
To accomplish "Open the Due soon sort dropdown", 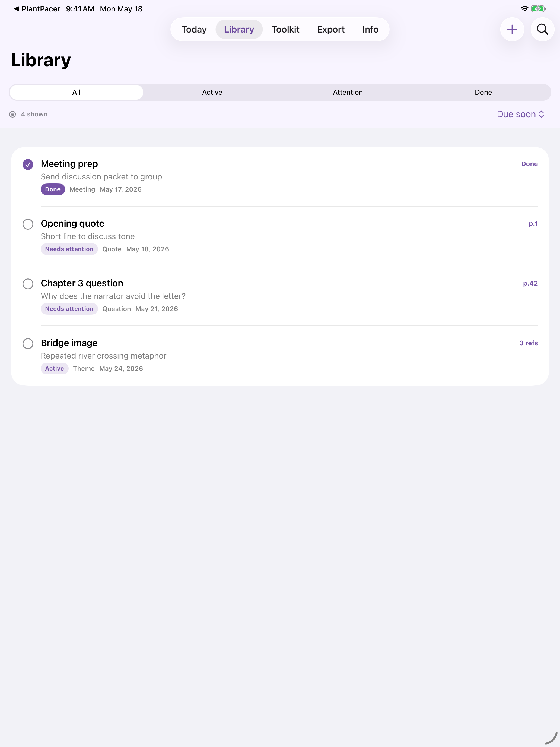I will 520,114.
